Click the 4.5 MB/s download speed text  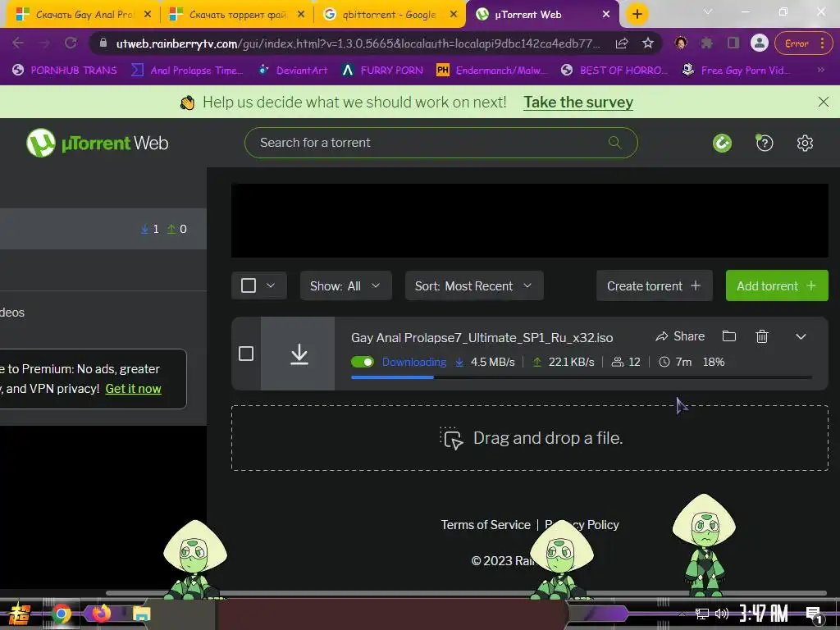click(492, 362)
